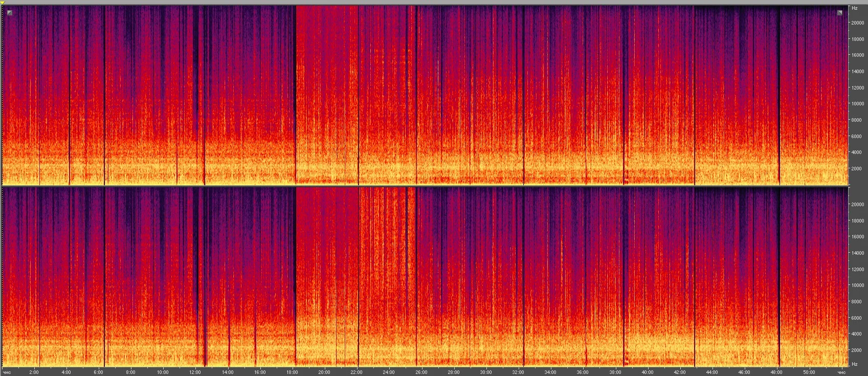Click the 22:00 mark on the time ruler
This screenshot has width=868, height=376.
click(357, 372)
